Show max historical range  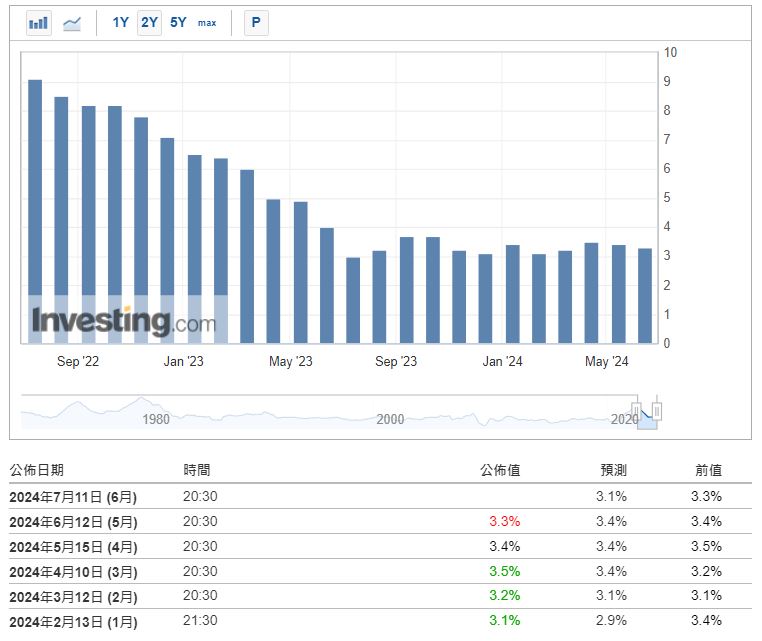coord(207,23)
